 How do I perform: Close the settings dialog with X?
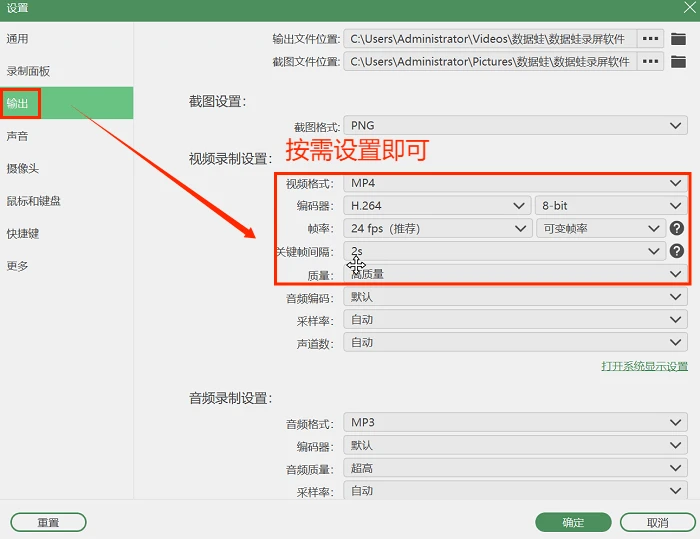(690, 8)
